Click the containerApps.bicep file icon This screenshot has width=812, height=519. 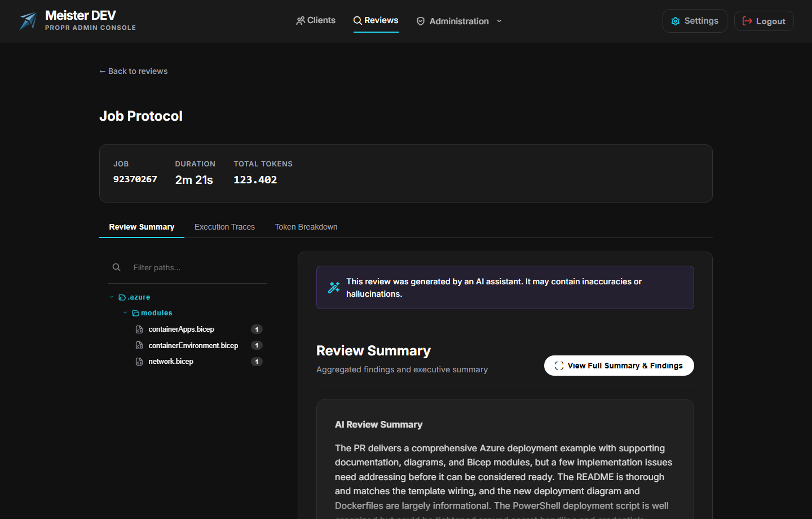[139, 329]
